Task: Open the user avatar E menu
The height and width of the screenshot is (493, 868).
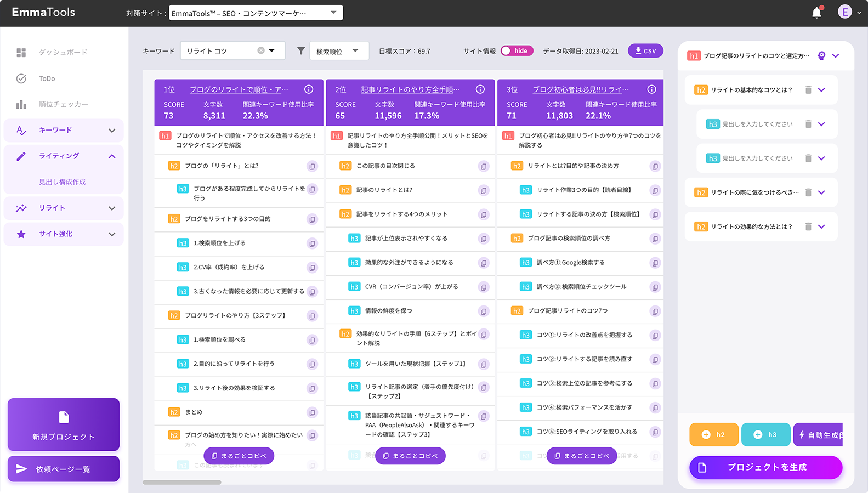Action: pos(845,12)
